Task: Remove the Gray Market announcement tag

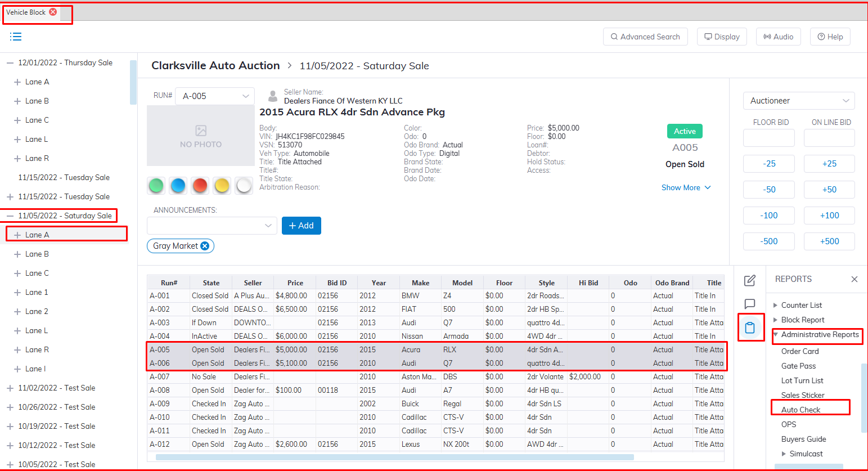Action: (205, 246)
